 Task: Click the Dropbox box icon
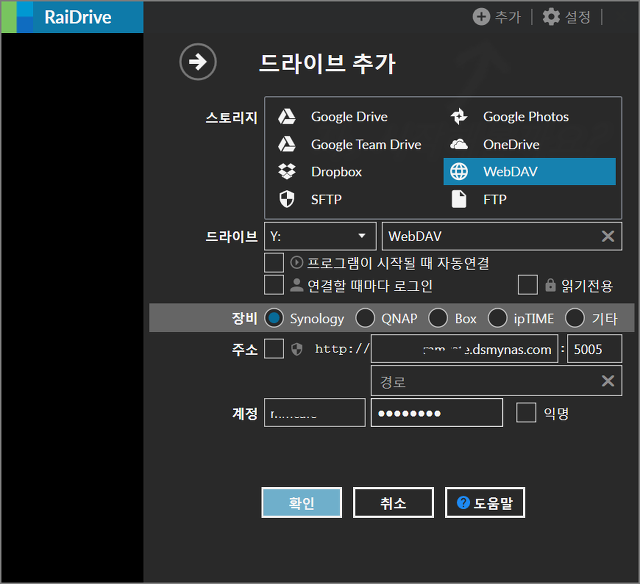tap(287, 171)
